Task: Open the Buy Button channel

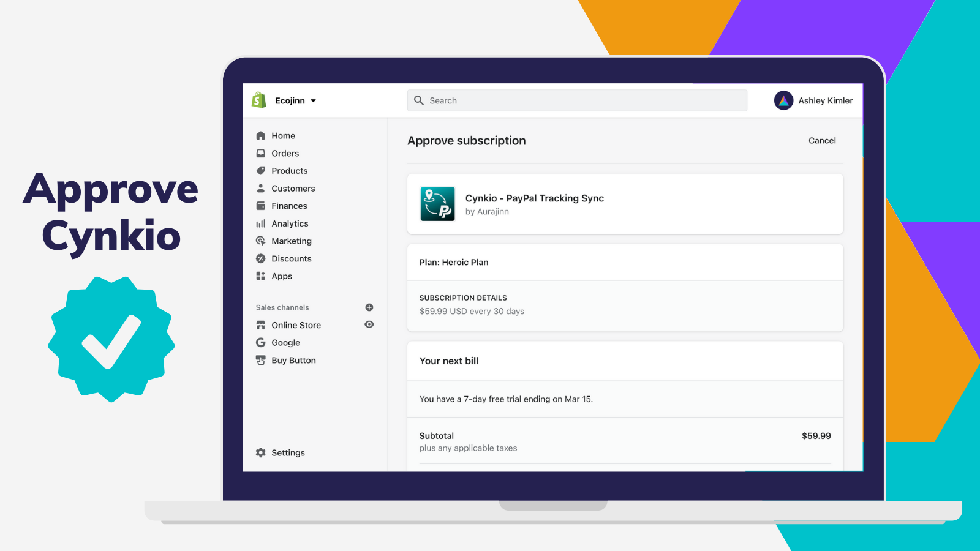Action: (294, 361)
